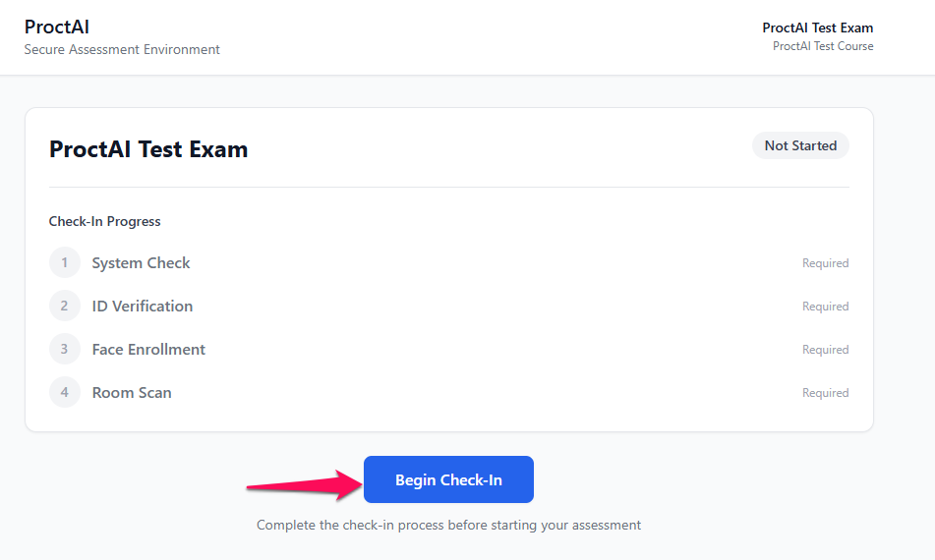
Task: Click ProctAI Test Course subtitle
Action: tap(823, 46)
